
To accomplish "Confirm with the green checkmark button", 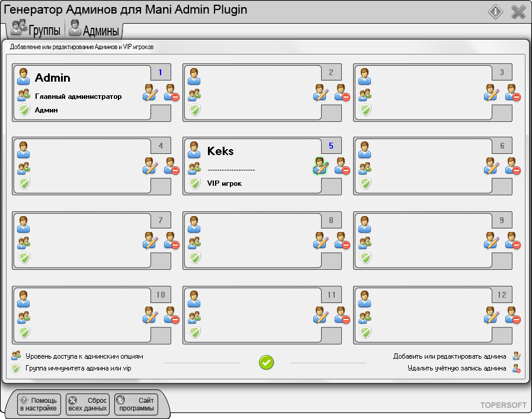I will click(267, 362).
